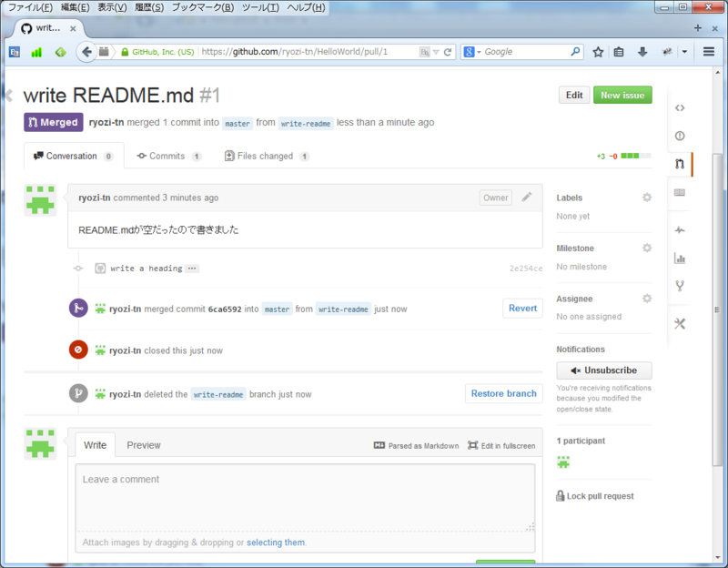Collapse navigation using left chevron
This screenshot has width=728, height=568.
[x=9, y=96]
